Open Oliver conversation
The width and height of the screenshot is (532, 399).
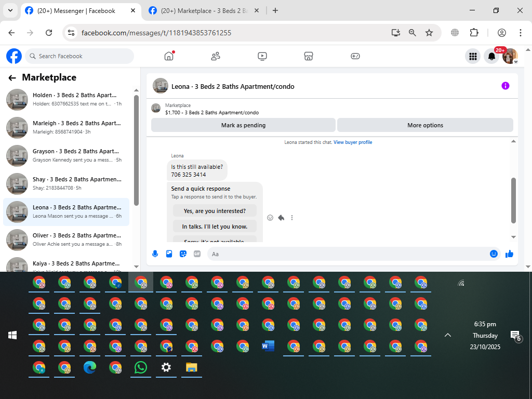coord(66,240)
